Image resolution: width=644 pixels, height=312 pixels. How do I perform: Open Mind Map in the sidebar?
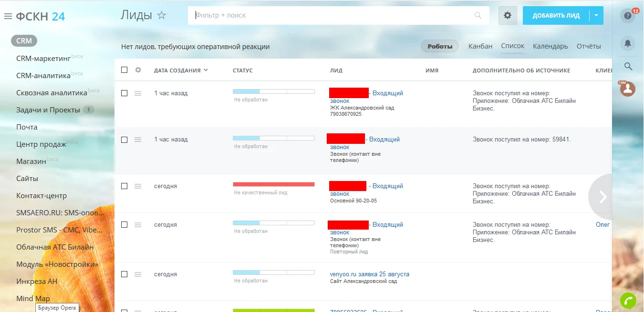[x=33, y=298]
